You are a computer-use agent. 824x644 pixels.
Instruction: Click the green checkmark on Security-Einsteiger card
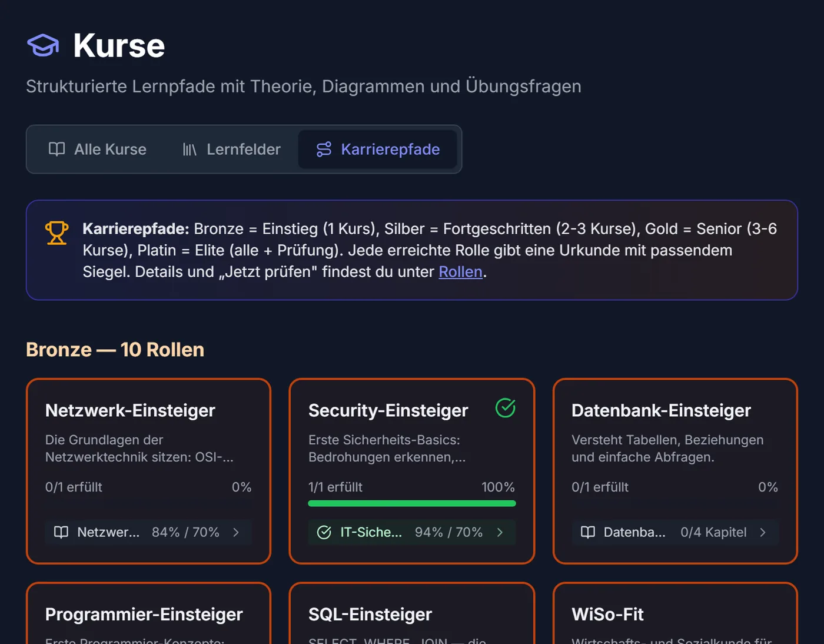[x=506, y=407]
